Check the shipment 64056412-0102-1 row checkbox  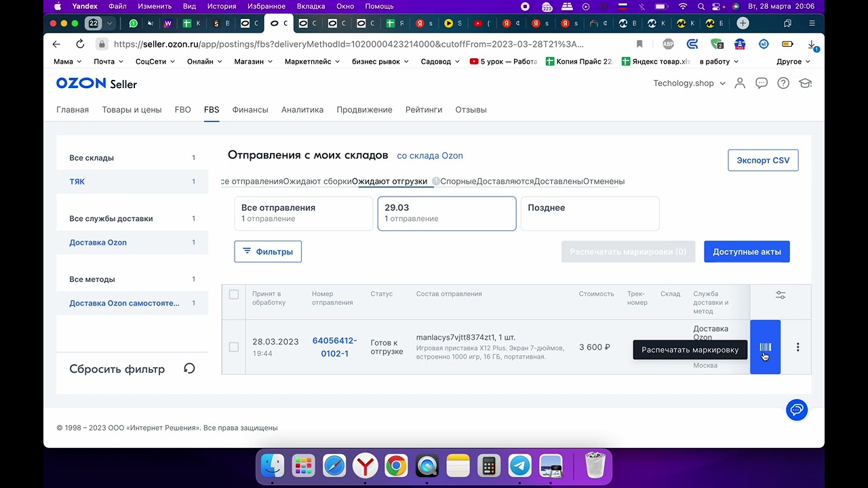[234, 347]
